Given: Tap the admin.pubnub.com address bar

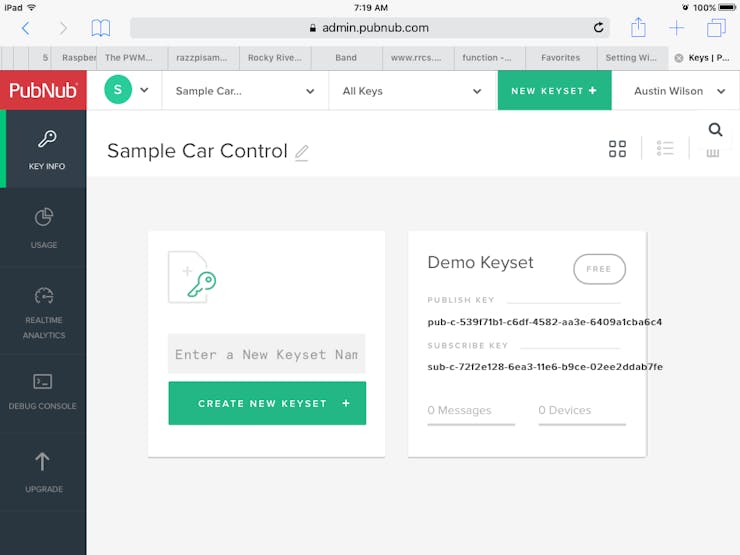Looking at the screenshot, I should pyautogui.click(x=370, y=28).
